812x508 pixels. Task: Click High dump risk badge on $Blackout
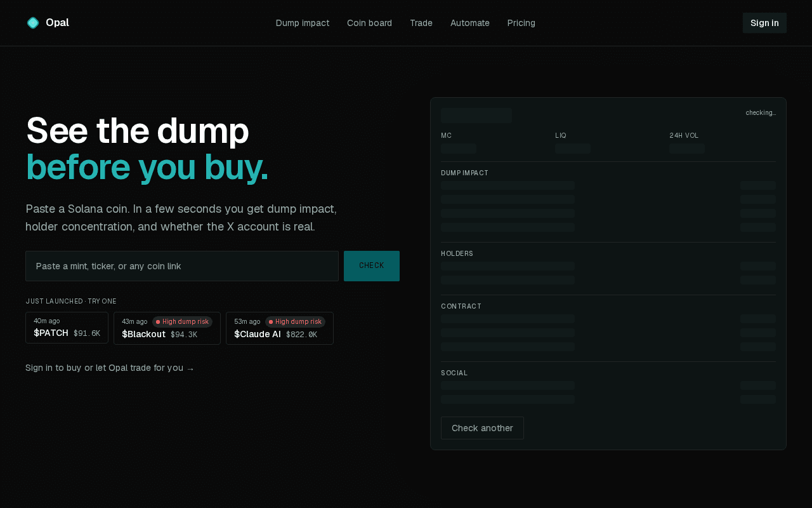pyautogui.click(x=182, y=322)
